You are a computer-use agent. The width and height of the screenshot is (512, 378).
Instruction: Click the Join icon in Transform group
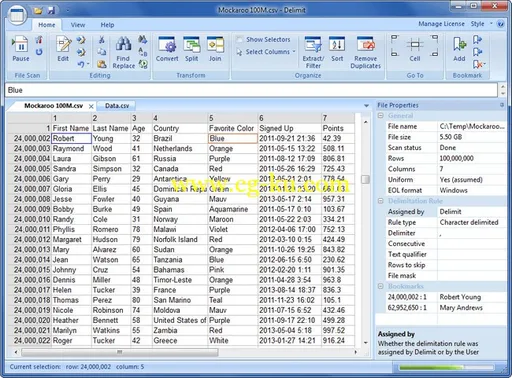[215, 45]
